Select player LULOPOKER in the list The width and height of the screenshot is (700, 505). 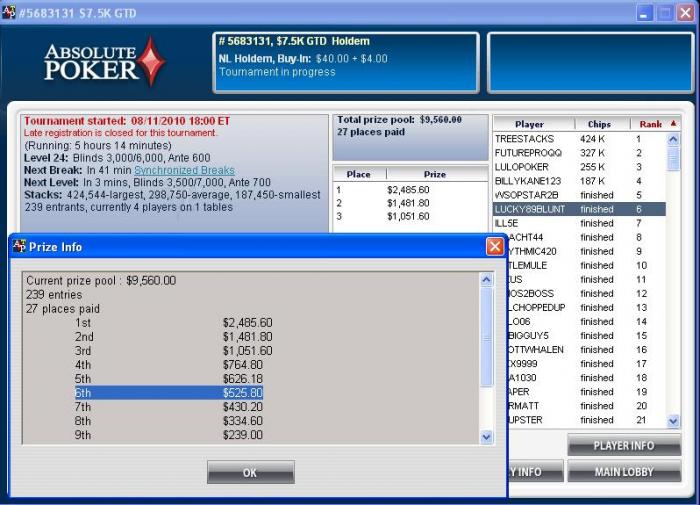[579, 167]
